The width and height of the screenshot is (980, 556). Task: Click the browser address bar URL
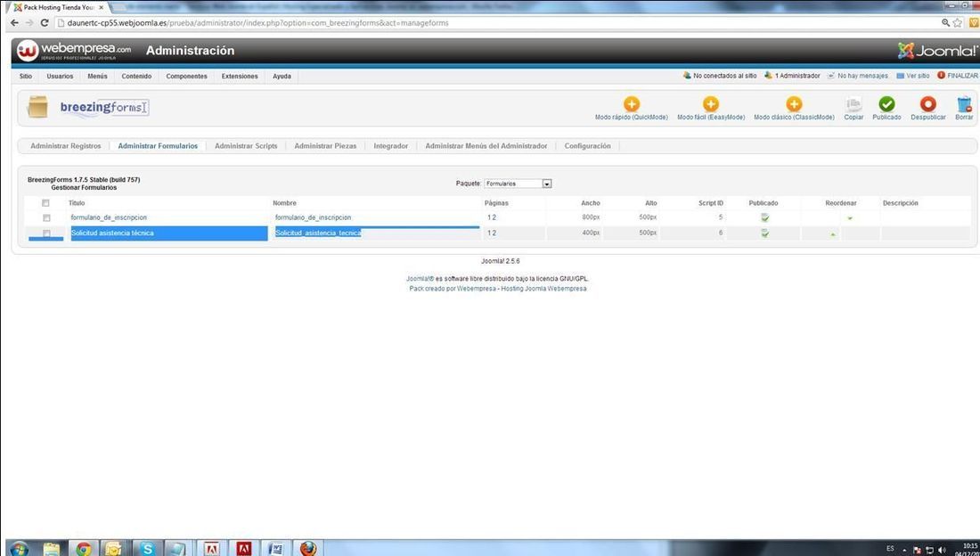point(257,22)
